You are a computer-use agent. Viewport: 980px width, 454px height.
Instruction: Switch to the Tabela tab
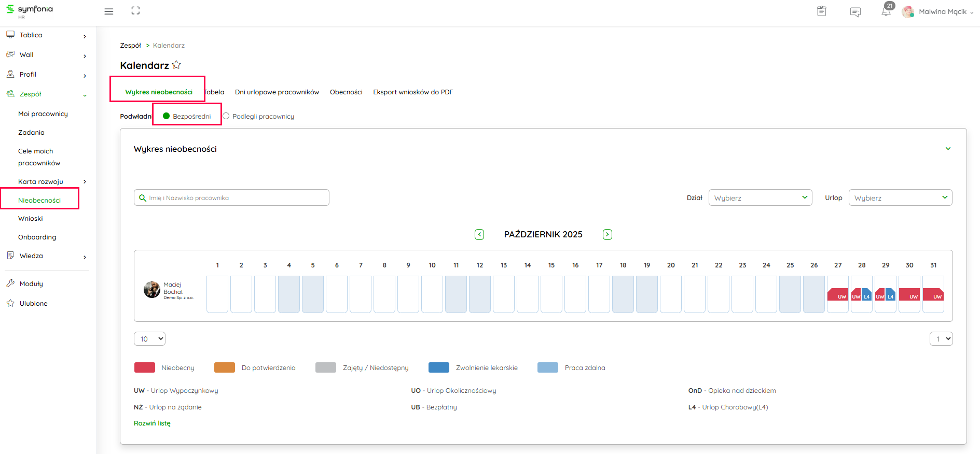click(214, 92)
